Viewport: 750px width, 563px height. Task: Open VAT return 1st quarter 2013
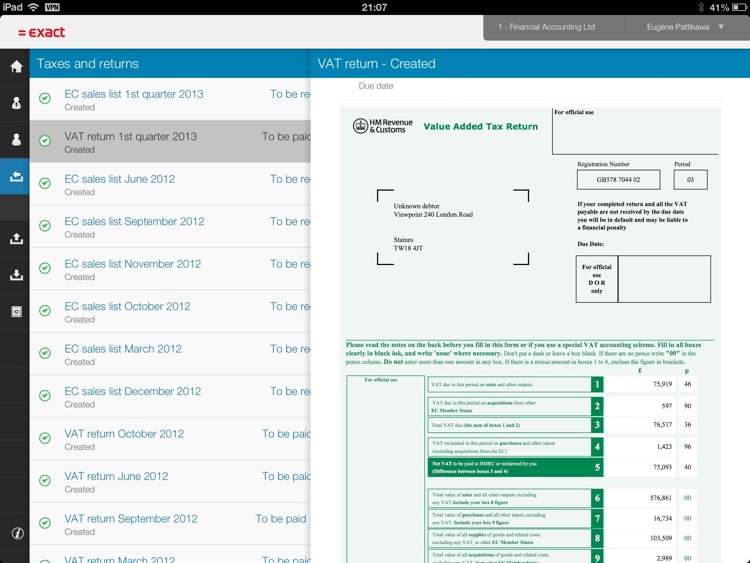[170, 142]
